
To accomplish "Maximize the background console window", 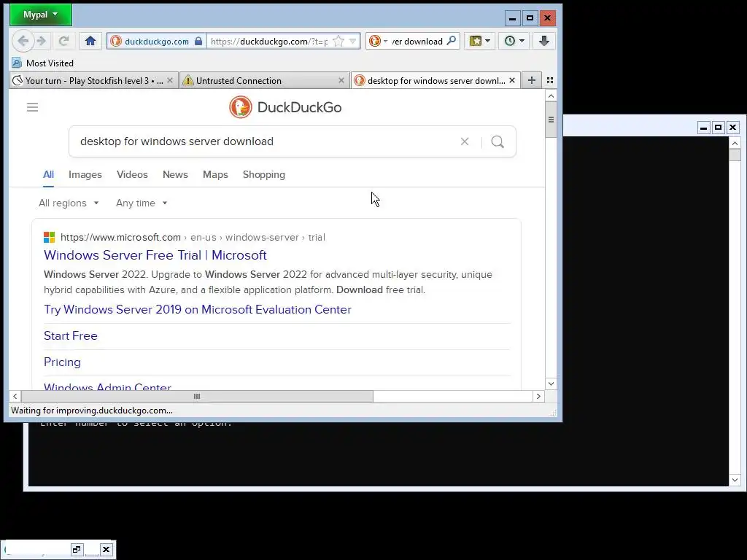I will point(718,127).
